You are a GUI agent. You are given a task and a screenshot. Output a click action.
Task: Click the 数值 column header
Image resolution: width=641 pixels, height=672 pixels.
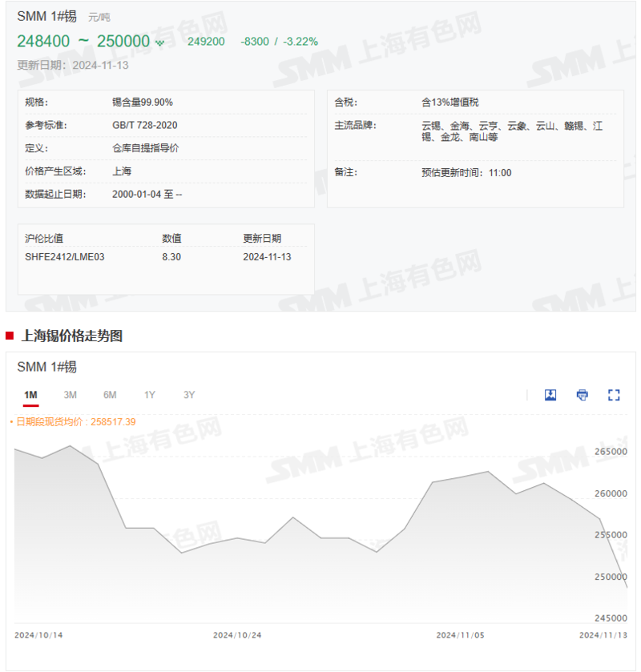[x=171, y=239]
